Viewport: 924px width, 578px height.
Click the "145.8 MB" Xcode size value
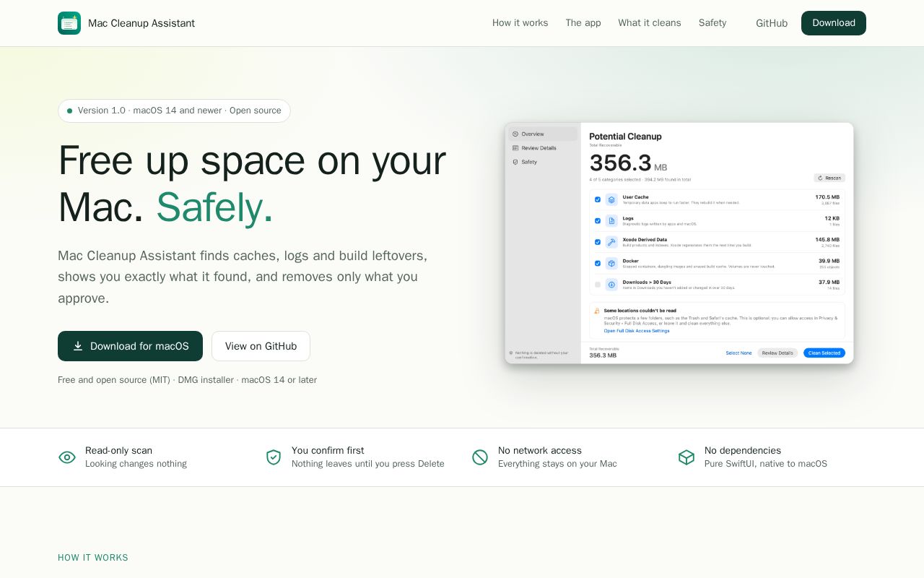[x=827, y=239]
